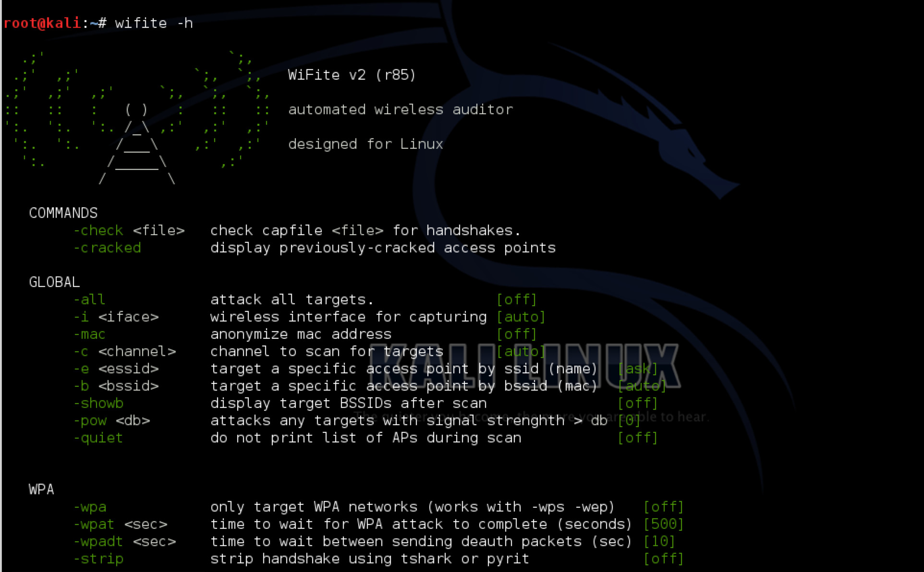Click the -all global option
Image resolution: width=924 pixels, height=572 pixels.
(89, 299)
